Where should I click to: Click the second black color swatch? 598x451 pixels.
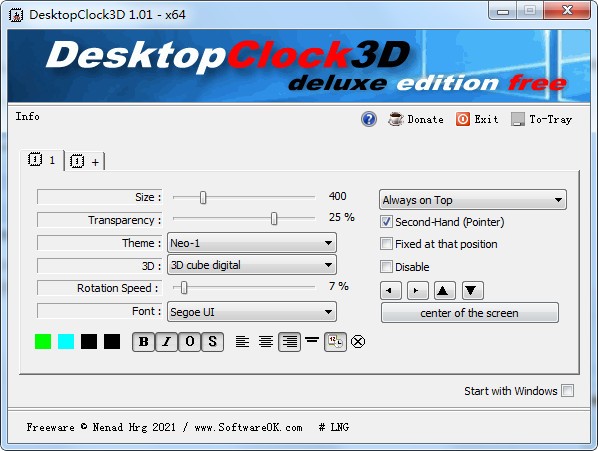112,342
